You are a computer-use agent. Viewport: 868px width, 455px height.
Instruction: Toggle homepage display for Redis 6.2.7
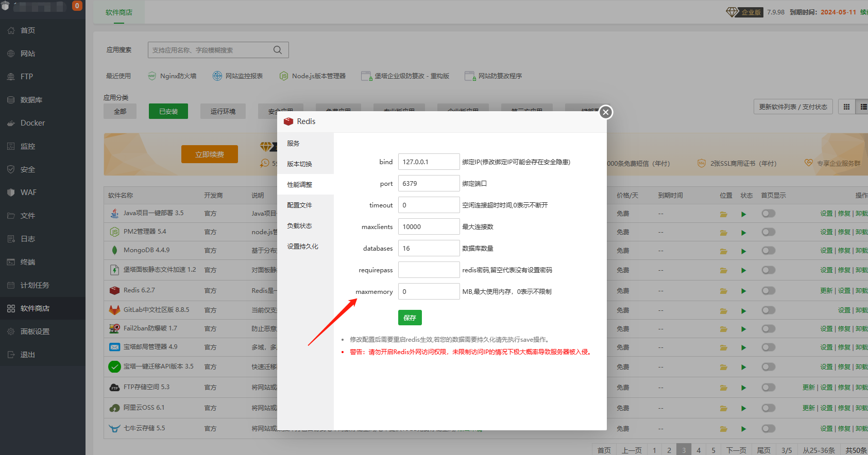tap(769, 291)
